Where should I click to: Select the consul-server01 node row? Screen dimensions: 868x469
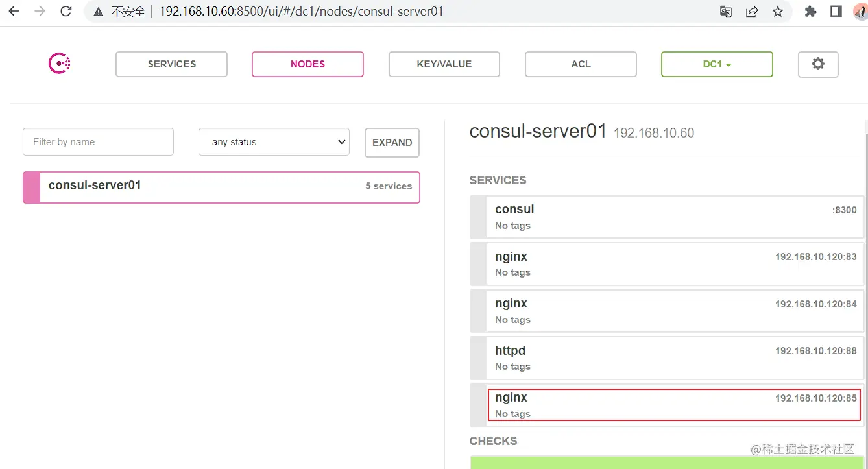(x=221, y=187)
